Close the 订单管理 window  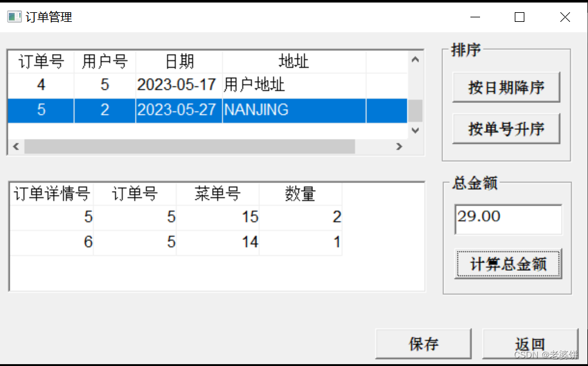pos(565,17)
